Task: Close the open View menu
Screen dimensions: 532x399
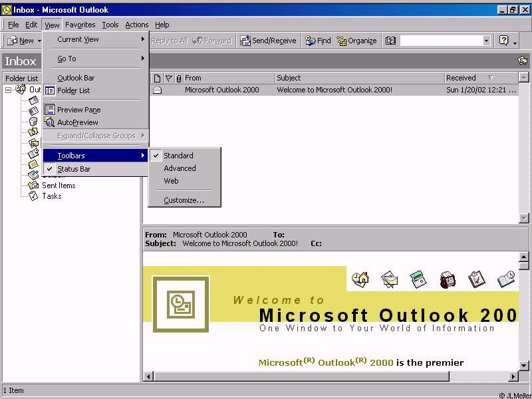Action: point(52,25)
